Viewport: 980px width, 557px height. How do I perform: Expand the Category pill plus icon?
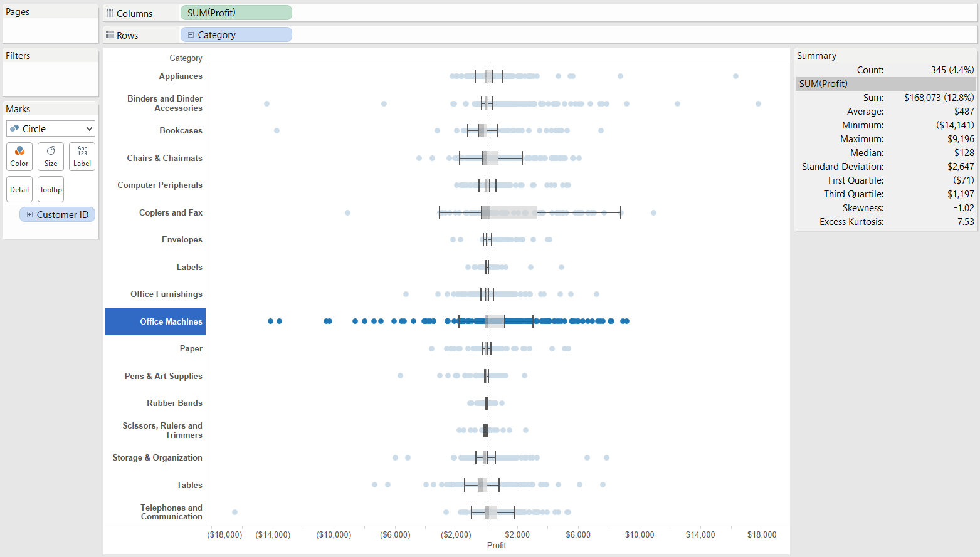click(191, 35)
